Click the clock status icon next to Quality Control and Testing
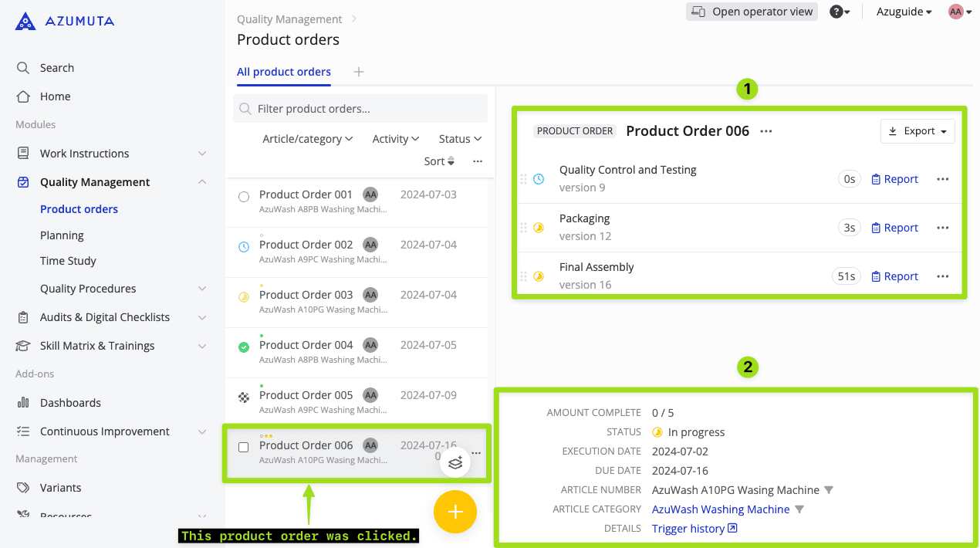The height and width of the screenshot is (548, 980). coord(538,178)
